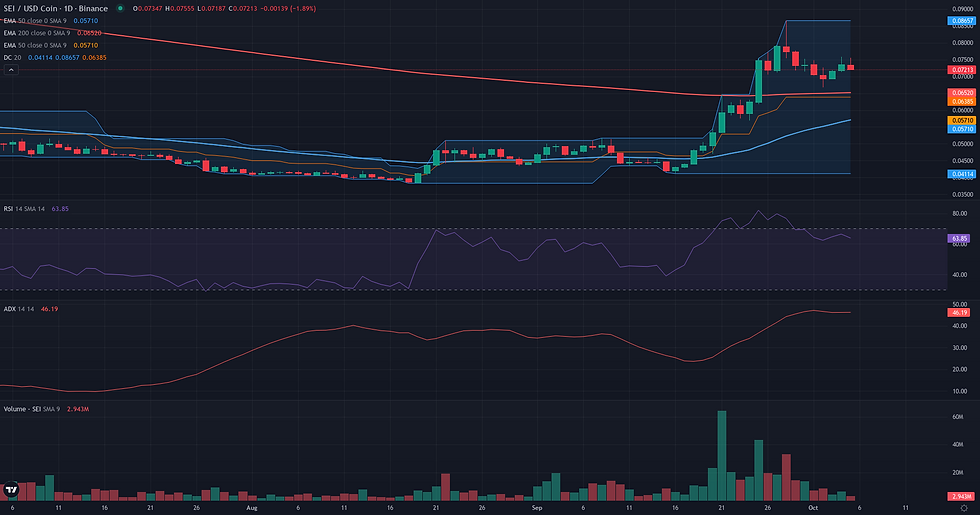
Task: Open chart settings gear icon
Action: pos(964,508)
